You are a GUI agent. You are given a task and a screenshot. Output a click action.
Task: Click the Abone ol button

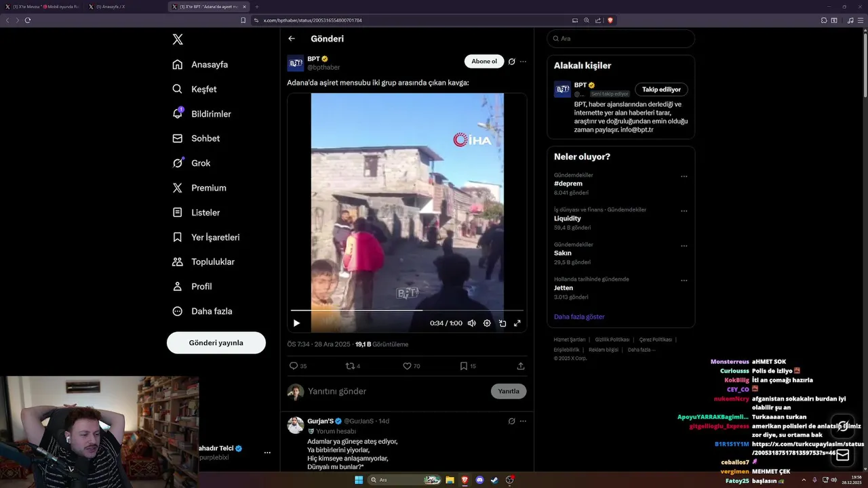(484, 62)
